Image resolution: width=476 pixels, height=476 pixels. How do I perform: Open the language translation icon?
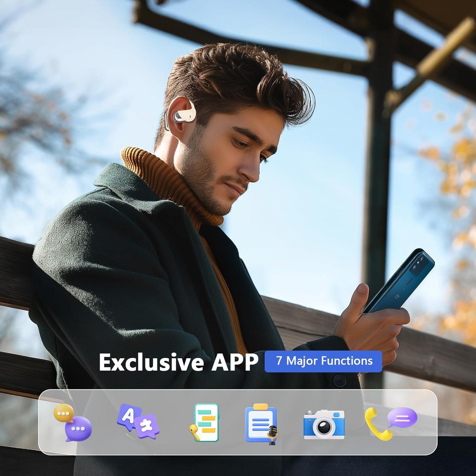[x=138, y=420]
